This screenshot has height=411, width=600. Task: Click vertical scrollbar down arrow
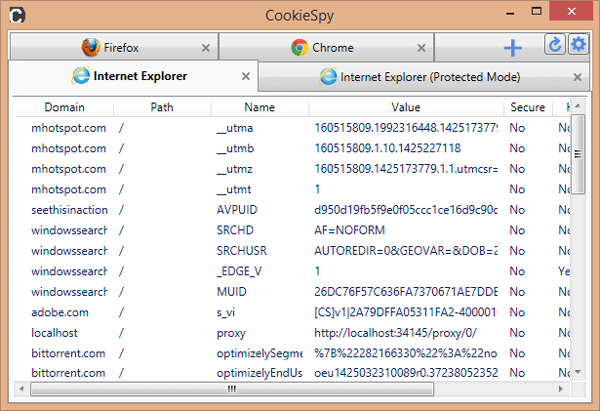click(x=578, y=372)
